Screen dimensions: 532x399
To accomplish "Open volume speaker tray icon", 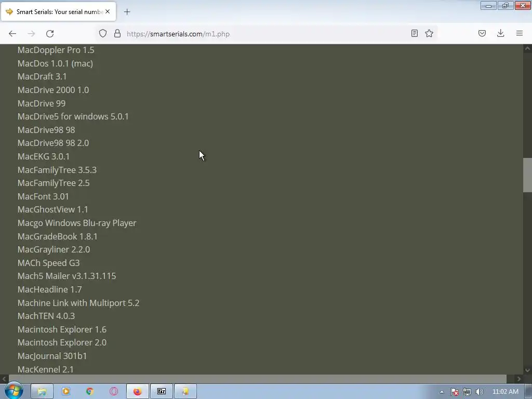I will tap(480, 392).
